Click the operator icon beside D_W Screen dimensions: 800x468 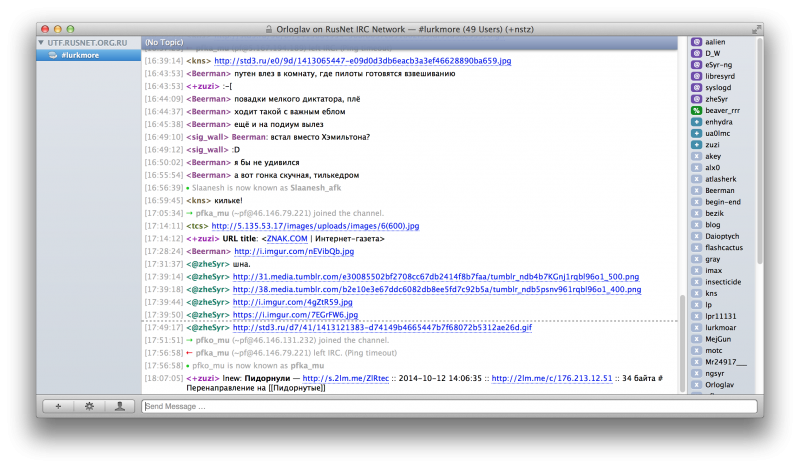click(x=696, y=53)
